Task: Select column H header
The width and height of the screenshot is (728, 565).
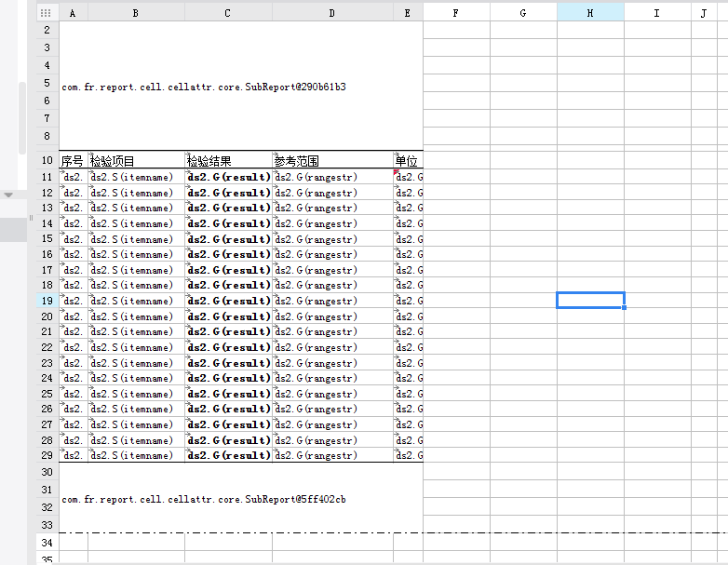Action: tap(590, 12)
